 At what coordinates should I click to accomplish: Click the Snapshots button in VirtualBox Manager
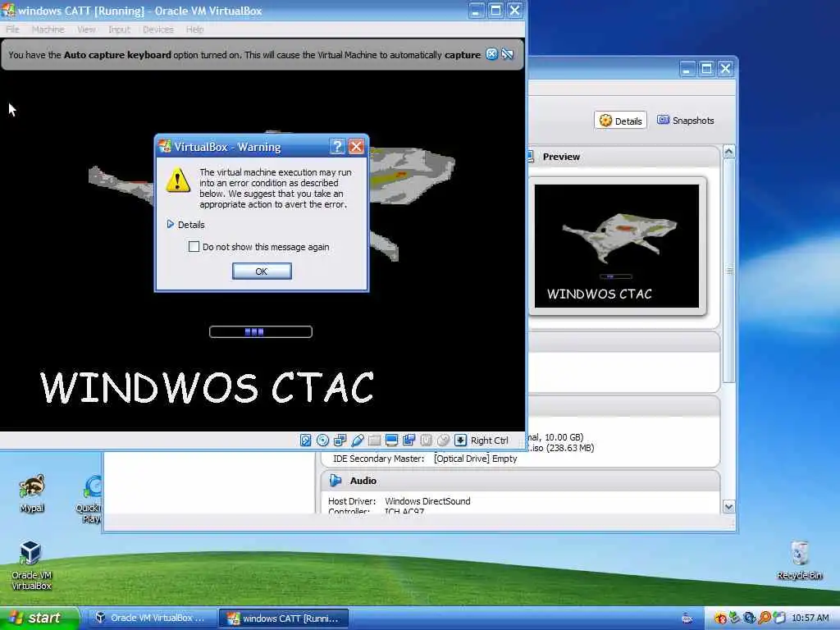click(x=686, y=121)
